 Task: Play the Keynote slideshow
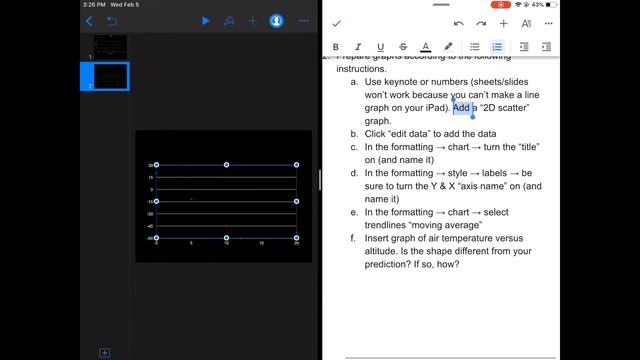coord(206,21)
